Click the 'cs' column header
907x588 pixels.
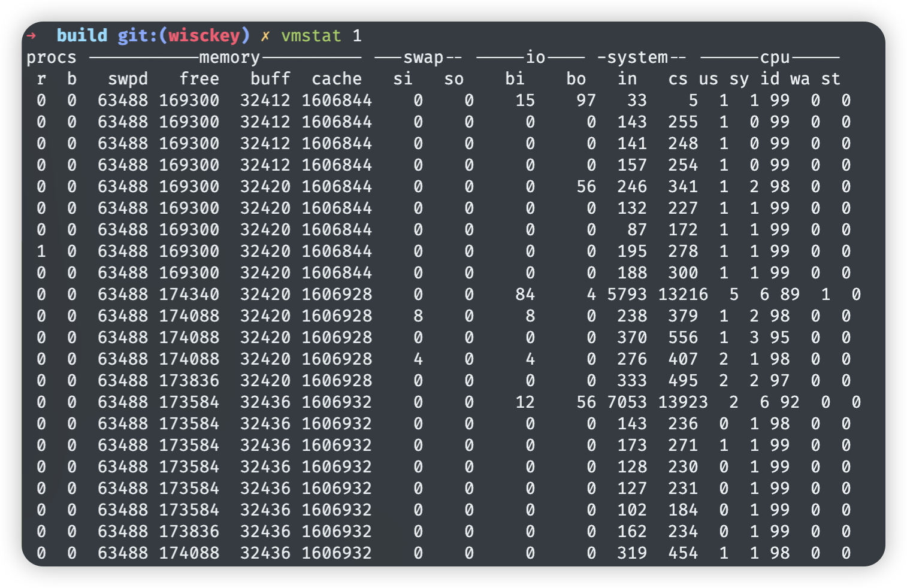tap(678, 79)
